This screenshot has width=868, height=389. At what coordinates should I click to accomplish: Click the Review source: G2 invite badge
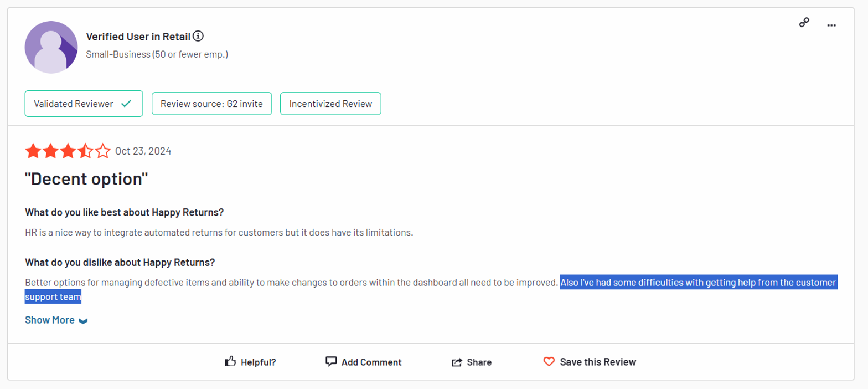211,104
